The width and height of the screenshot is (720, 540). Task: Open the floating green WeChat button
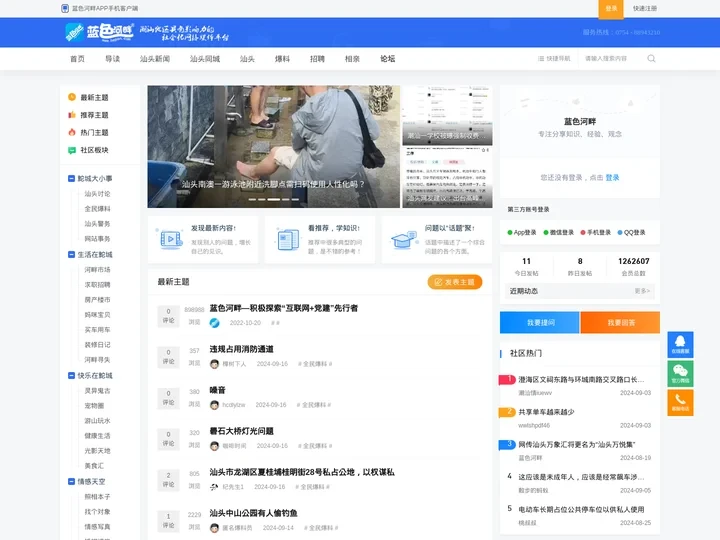pos(681,373)
